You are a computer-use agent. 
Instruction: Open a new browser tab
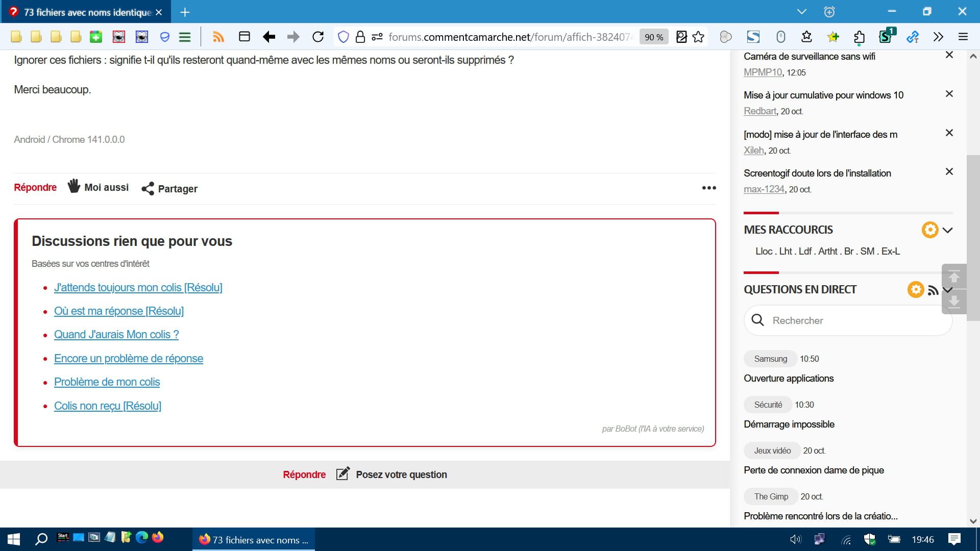click(185, 12)
